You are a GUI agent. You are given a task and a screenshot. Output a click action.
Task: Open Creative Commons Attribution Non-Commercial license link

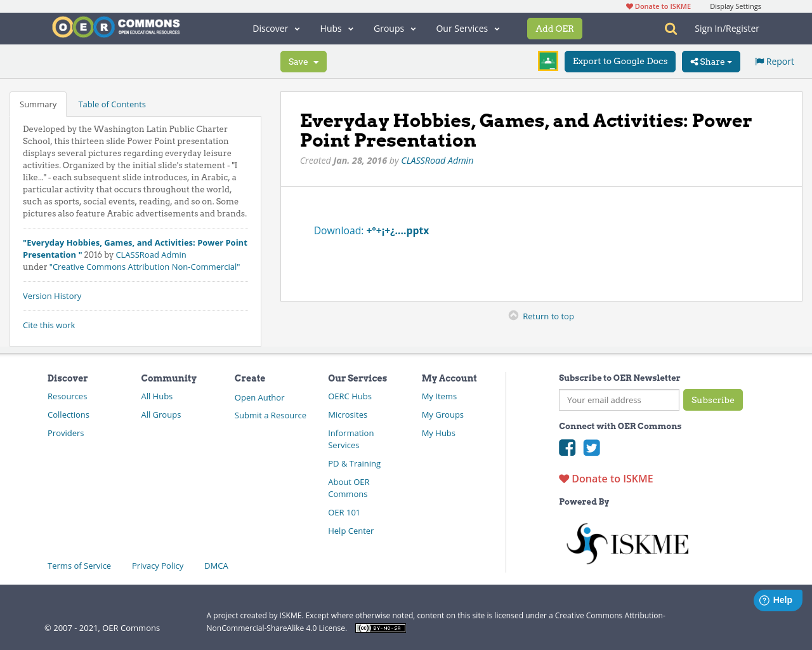[x=145, y=267]
